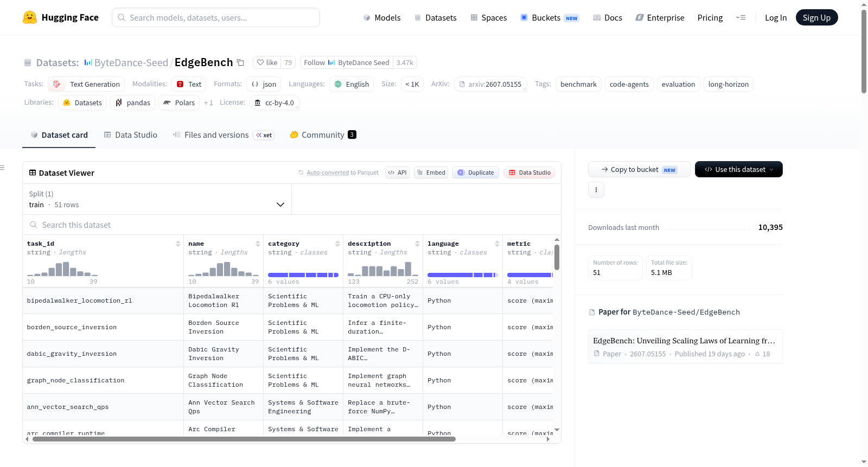Sort the category column with its sort icon
This screenshot has width=868, height=467.
point(337,244)
